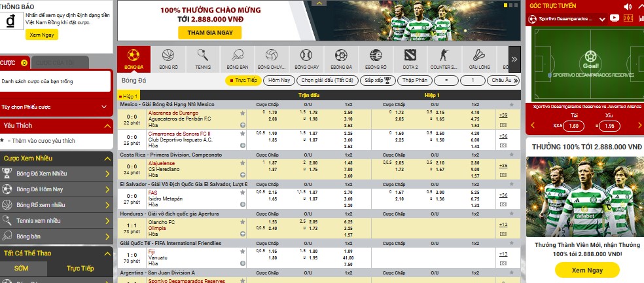The width and height of the screenshot is (644, 283).
Task: Select the Bóng Rổ basketball sport icon
Action: click(x=167, y=59)
